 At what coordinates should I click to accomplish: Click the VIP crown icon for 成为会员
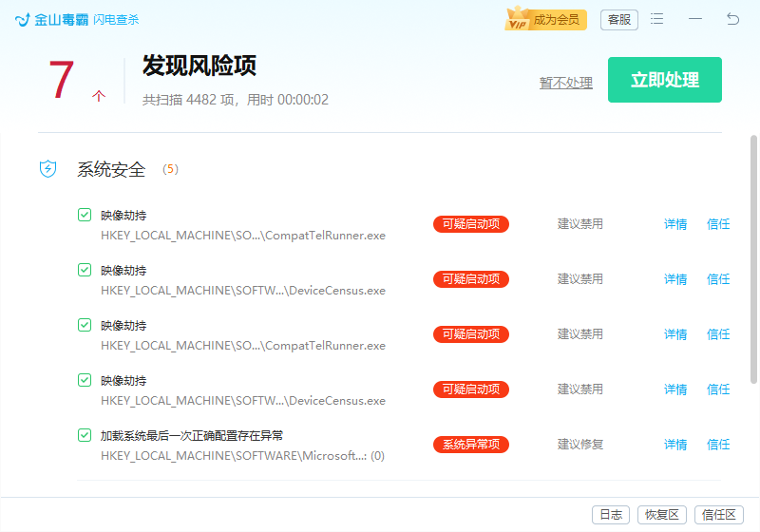(517, 18)
